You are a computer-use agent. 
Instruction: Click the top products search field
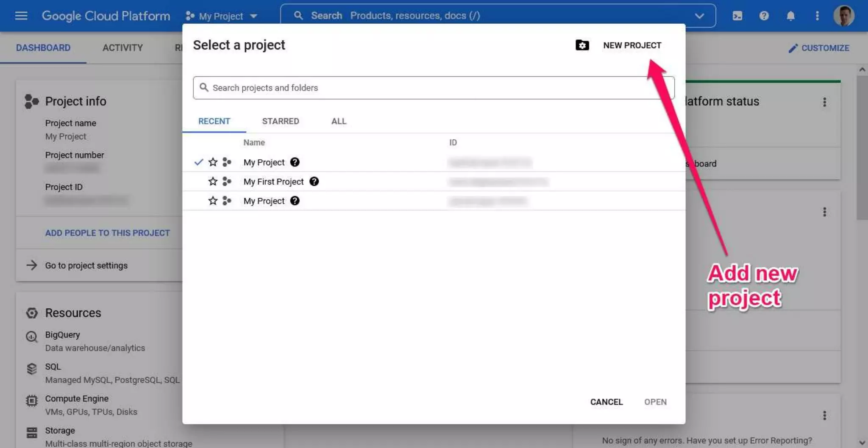498,16
